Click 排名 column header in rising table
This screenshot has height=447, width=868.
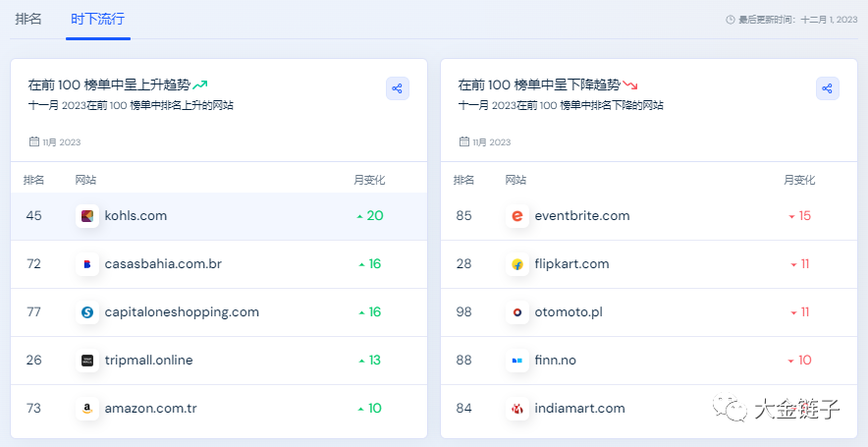coord(33,180)
